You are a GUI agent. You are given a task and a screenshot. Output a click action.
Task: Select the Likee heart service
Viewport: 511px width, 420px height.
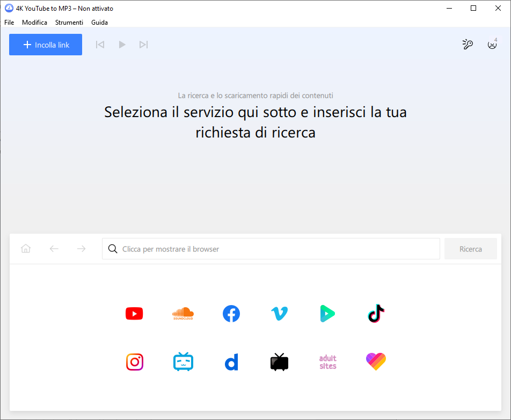[x=376, y=361]
